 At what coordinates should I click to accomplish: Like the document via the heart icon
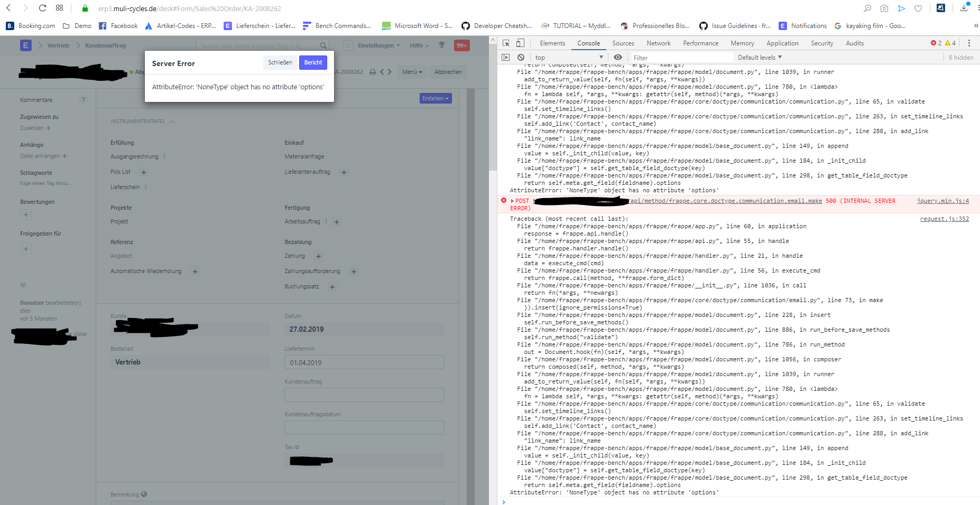[x=23, y=285]
